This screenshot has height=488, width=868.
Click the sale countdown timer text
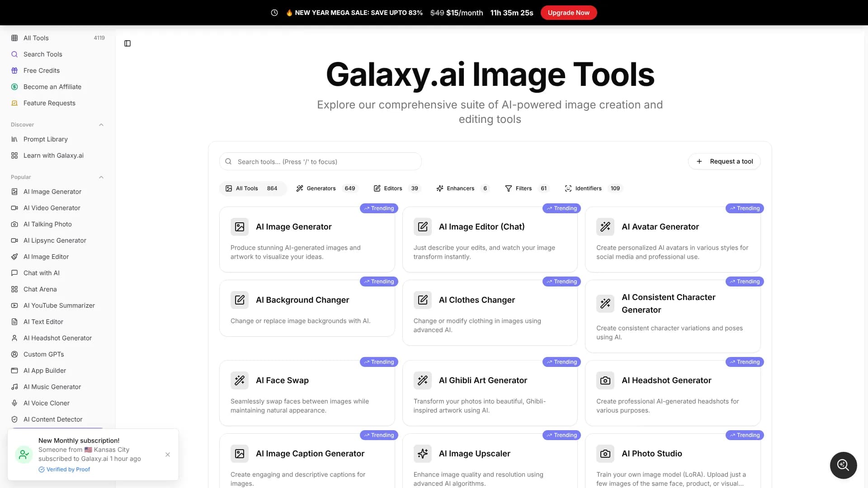512,13
